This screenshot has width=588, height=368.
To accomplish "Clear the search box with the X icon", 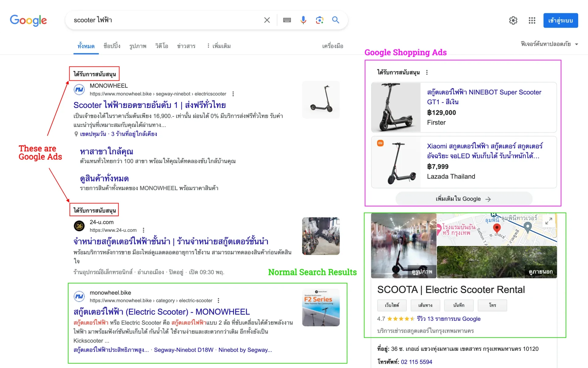I will 267,20.
